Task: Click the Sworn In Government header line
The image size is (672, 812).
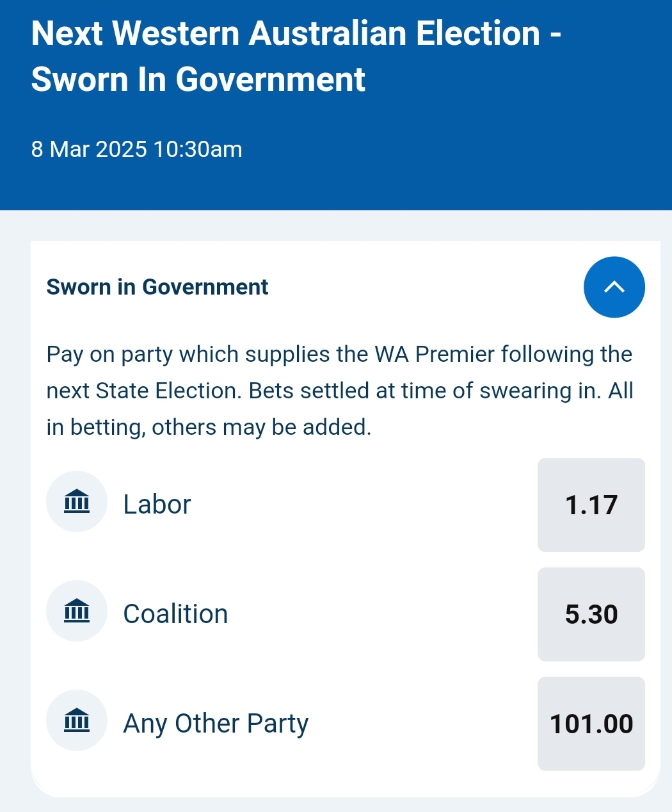Action: (198, 79)
